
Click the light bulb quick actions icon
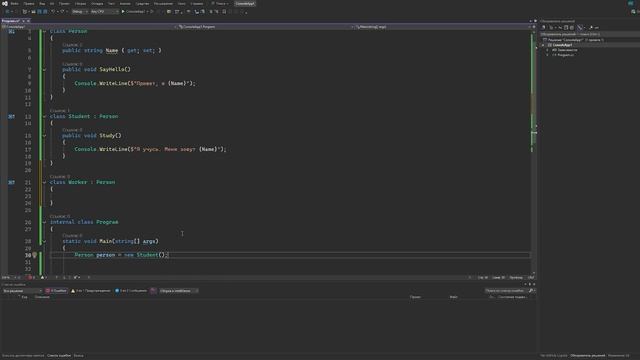(x=35, y=255)
